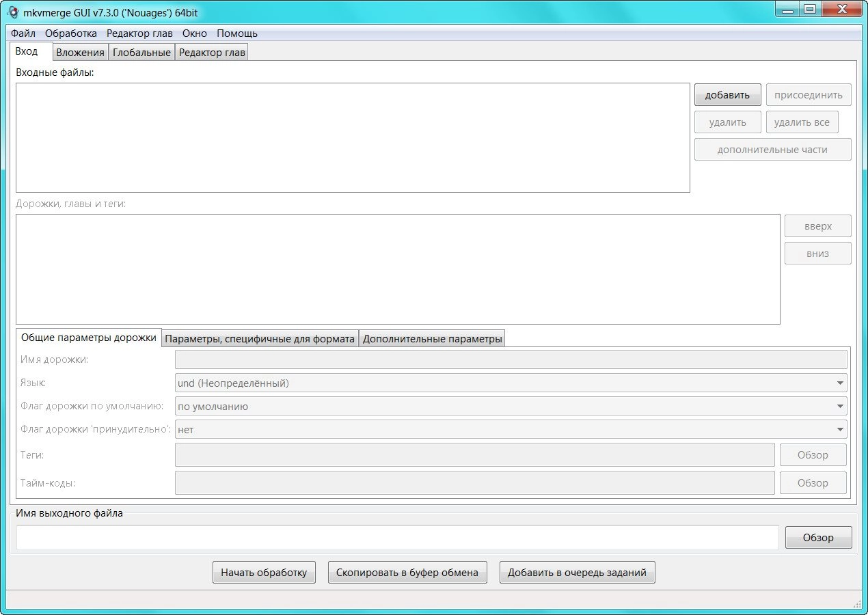Click the добавить button
This screenshot has height=615, width=868.
727,95
